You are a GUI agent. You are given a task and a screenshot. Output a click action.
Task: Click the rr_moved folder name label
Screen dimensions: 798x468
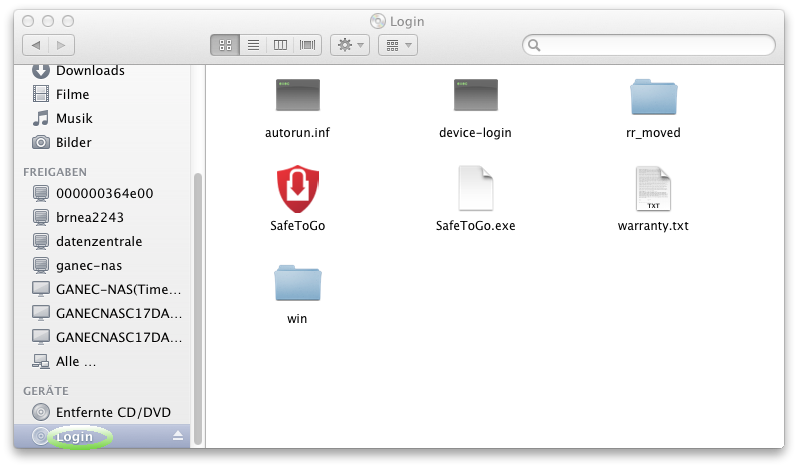click(653, 133)
